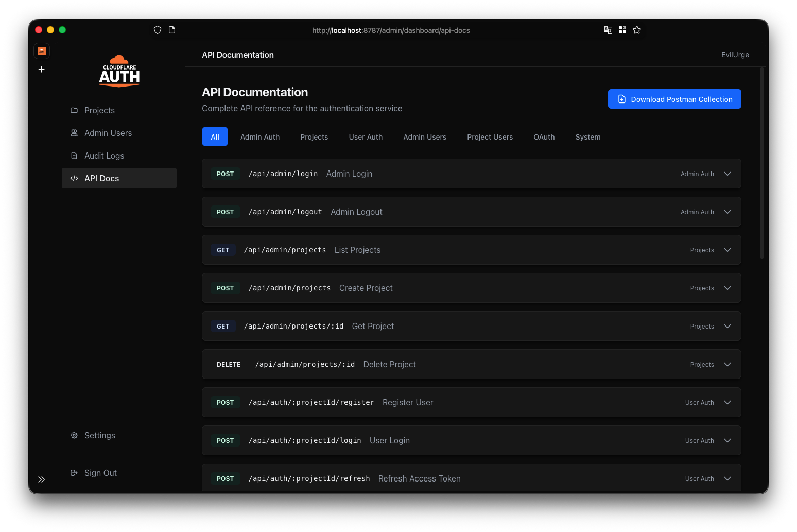Switch to Projects filter tab
Viewport: 797px width, 532px height.
click(314, 137)
